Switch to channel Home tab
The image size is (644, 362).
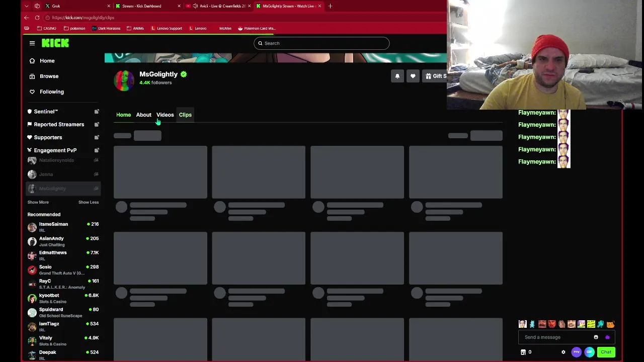tap(123, 115)
